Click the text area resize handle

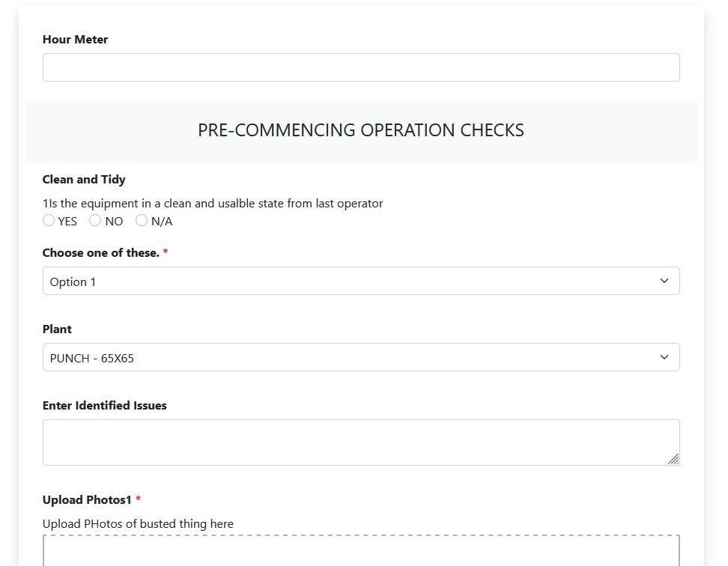click(x=673, y=459)
